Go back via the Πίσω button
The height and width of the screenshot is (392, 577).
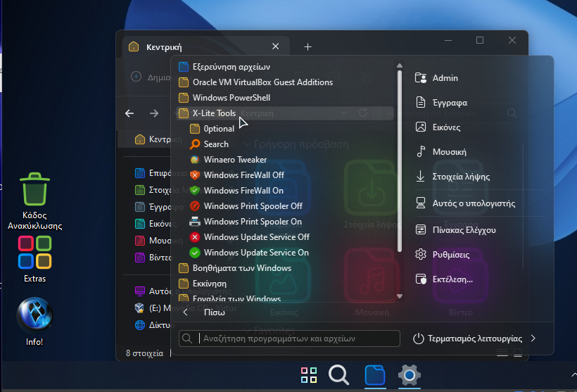(x=203, y=312)
